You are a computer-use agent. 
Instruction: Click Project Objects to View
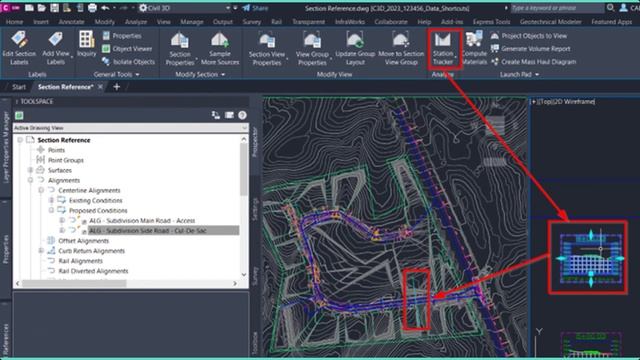[x=529, y=36]
